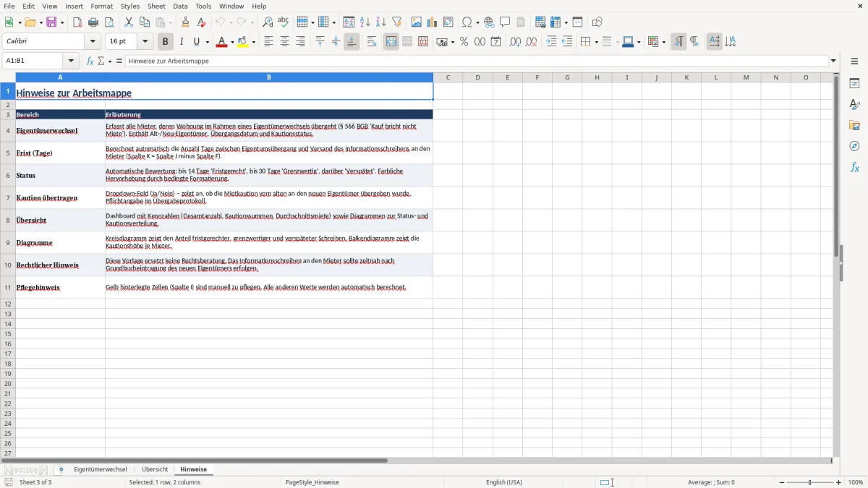Open Find & Replace icon

tap(268, 22)
